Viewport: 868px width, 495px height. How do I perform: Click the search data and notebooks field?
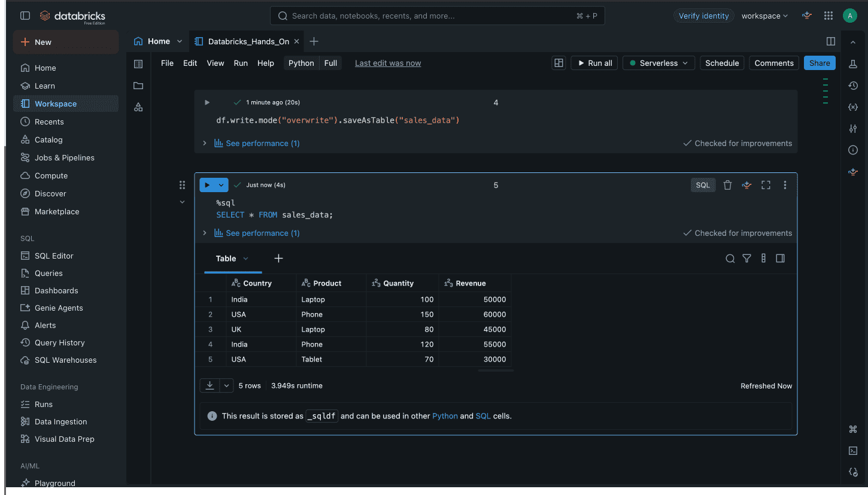(x=438, y=16)
